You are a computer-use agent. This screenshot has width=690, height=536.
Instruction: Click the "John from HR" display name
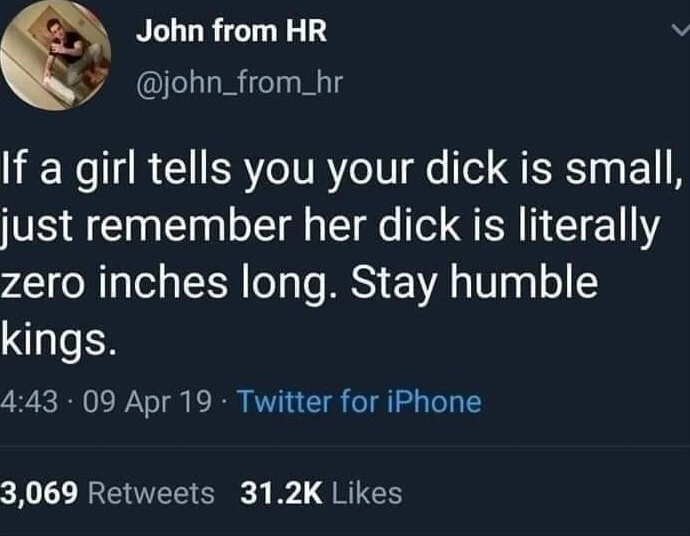coord(231,31)
